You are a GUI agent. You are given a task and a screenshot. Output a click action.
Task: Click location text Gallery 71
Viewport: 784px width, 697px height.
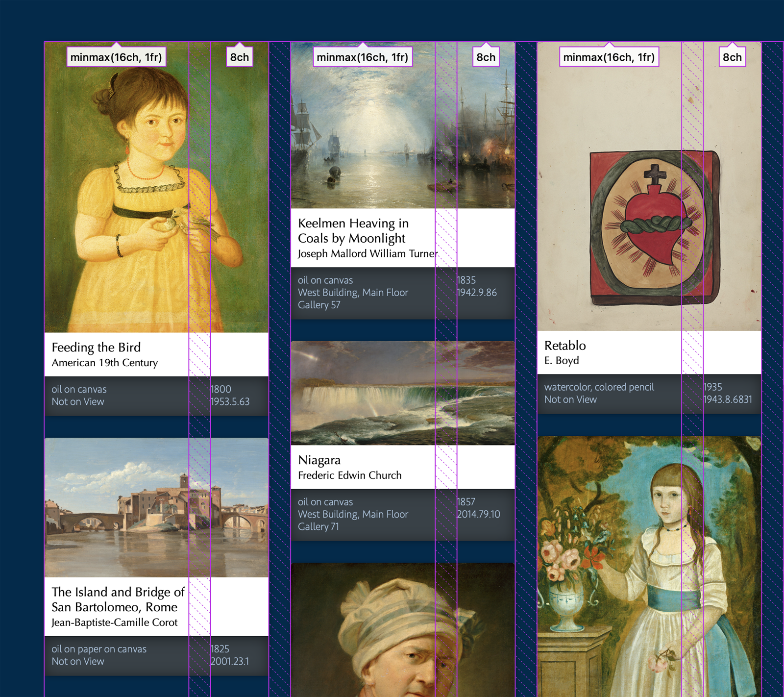[x=318, y=526]
